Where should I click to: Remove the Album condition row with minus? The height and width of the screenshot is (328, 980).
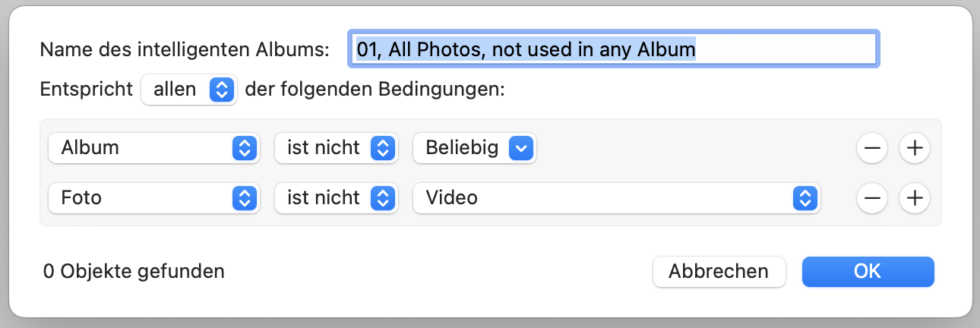coord(871,148)
